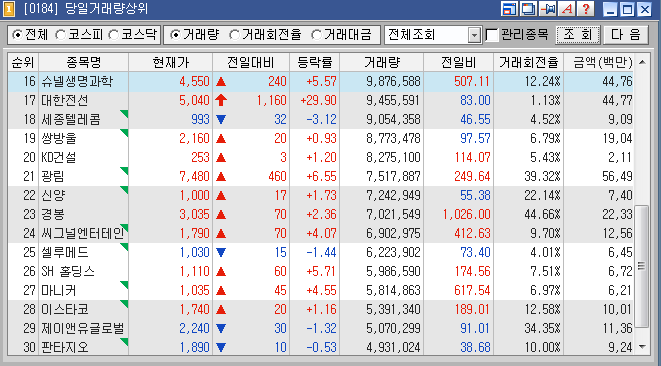Click the 617.54 전일비 value
This screenshot has width=661, height=366.
[x=473, y=290]
